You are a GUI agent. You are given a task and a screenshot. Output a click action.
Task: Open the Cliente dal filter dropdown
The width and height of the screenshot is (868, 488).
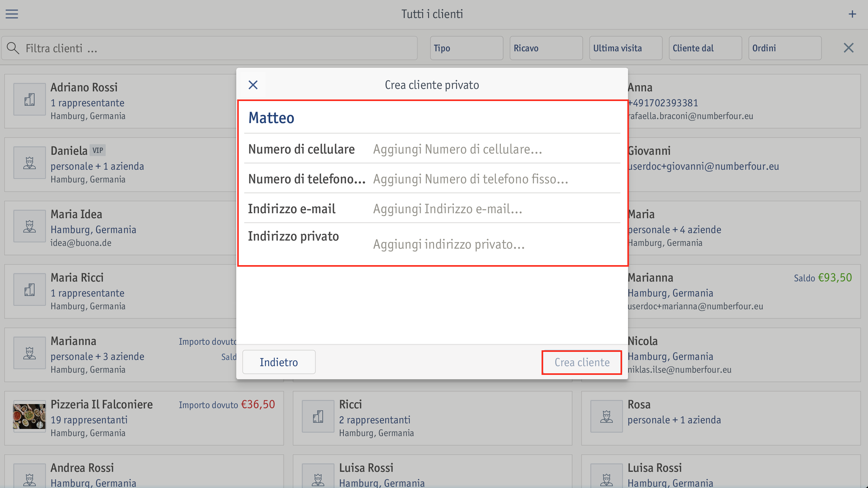[705, 48]
